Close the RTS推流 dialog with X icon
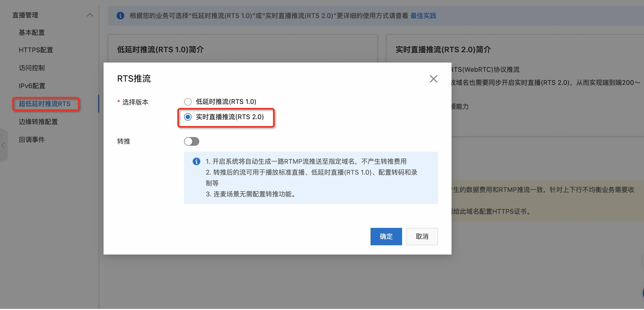The image size is (644, 310). (433, 79)
